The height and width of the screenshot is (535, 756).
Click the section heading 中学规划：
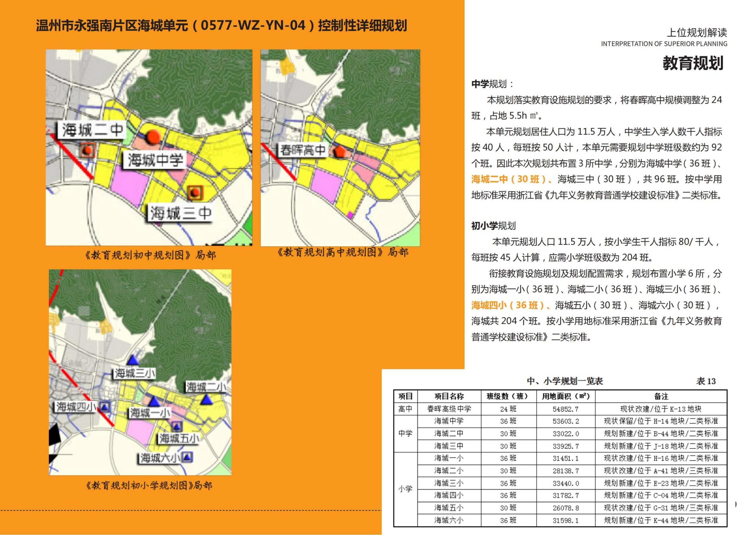(492, 84)
